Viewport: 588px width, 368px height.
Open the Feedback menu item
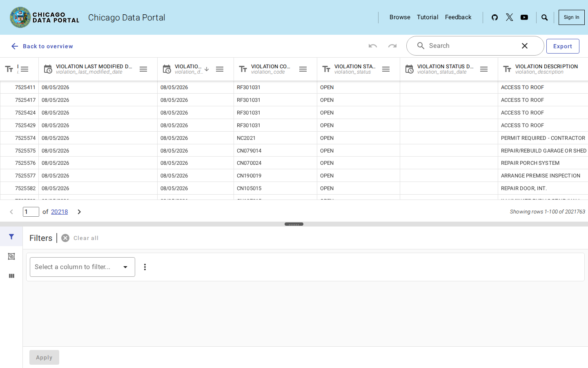[x=458, y=17]
